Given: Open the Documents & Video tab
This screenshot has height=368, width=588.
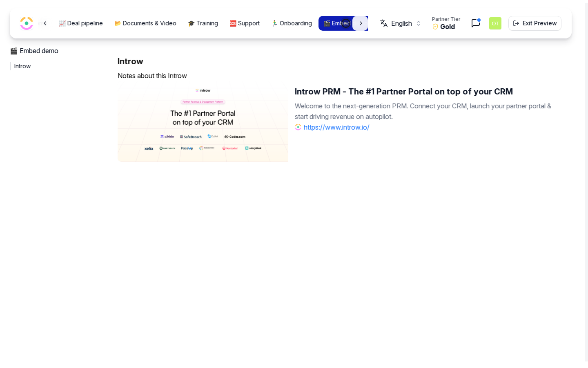Looking at the screenshot, I should [x=145, y=23].
